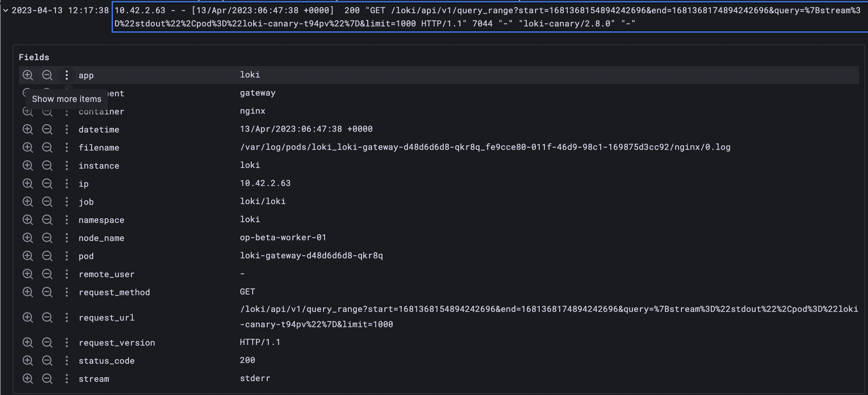The image size is (868, 395).
Task: Filter out value on app field
Action: point(47,75)
